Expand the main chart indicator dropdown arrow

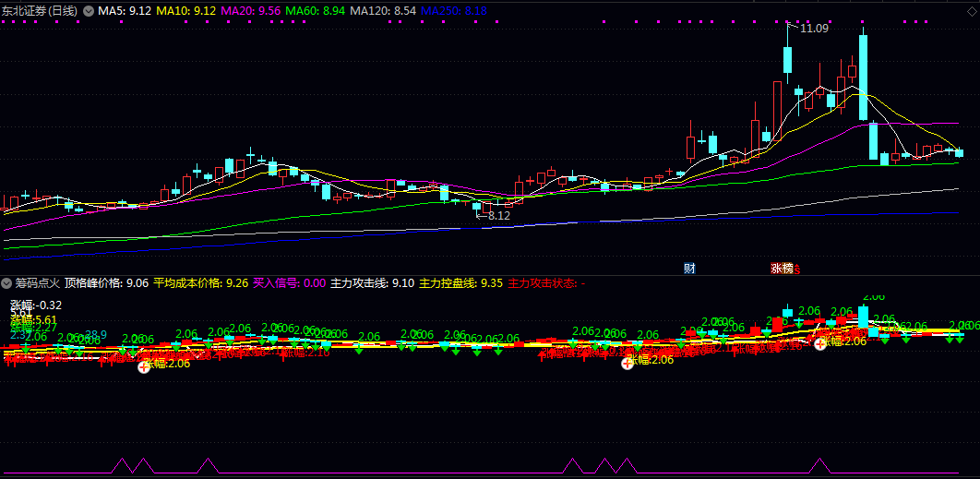pos(89,10)
